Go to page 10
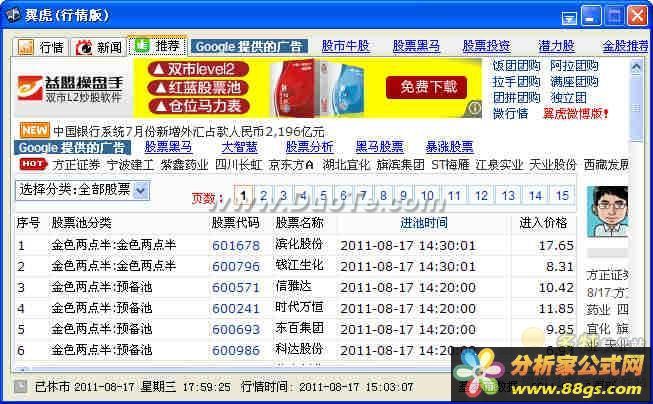This screenshot has height=404, width=653. pyautogui.click(x=427, y=195)
